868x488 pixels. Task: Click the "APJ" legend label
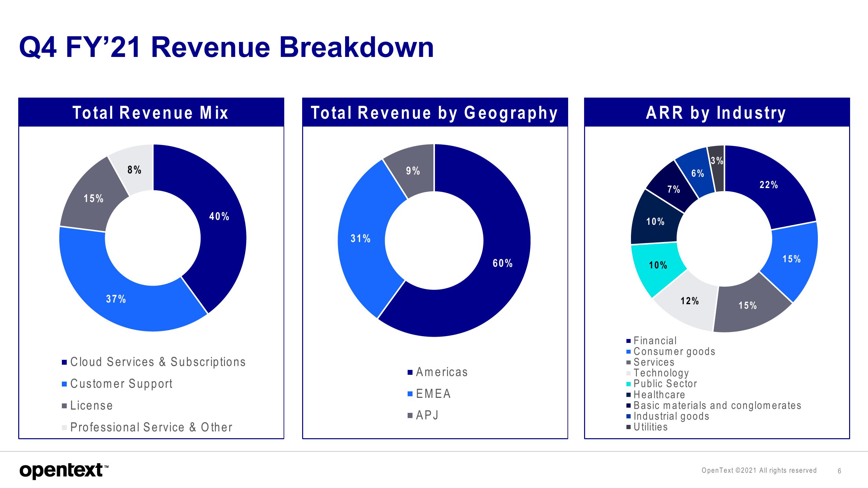(427, 415)
